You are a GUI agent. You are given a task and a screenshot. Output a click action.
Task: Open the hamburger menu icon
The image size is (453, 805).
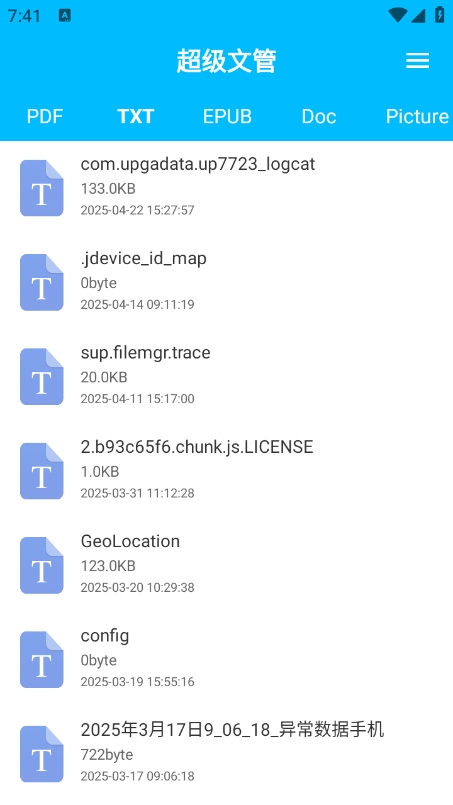[x=417, y=61]
